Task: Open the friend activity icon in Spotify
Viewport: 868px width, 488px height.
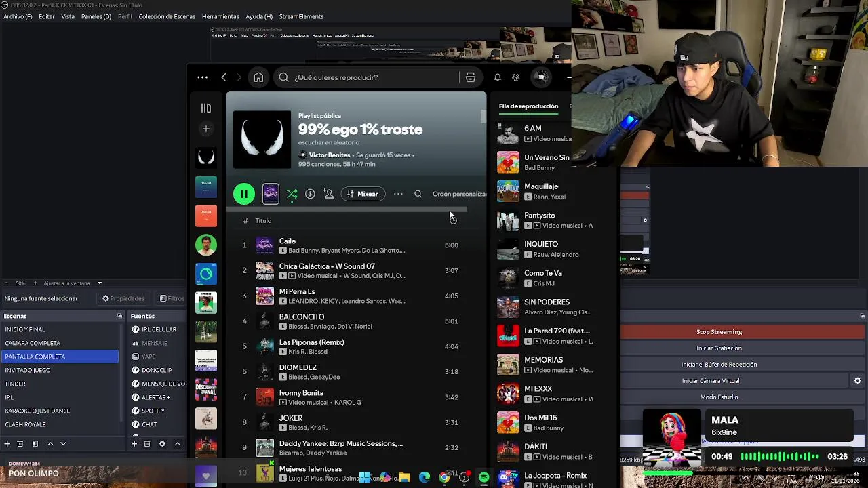Action: (x=516, y=77)
